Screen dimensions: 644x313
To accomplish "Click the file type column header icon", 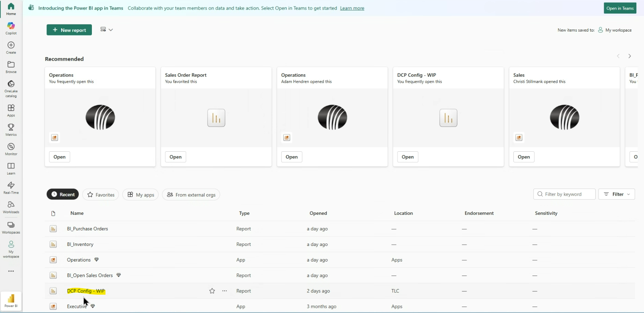I will (53, 214).
